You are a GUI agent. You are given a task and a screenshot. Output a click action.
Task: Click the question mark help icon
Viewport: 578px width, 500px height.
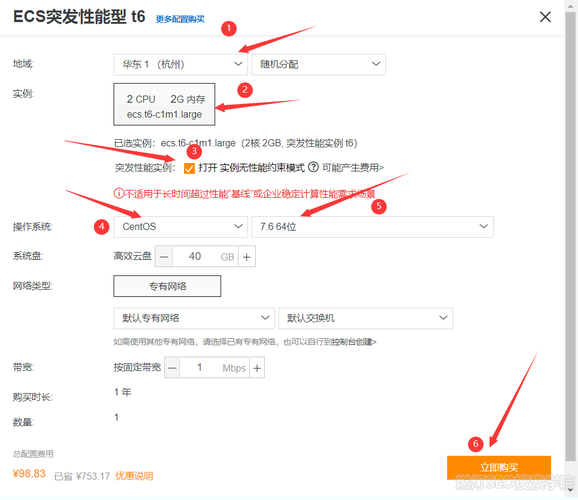tap(313, 167)
